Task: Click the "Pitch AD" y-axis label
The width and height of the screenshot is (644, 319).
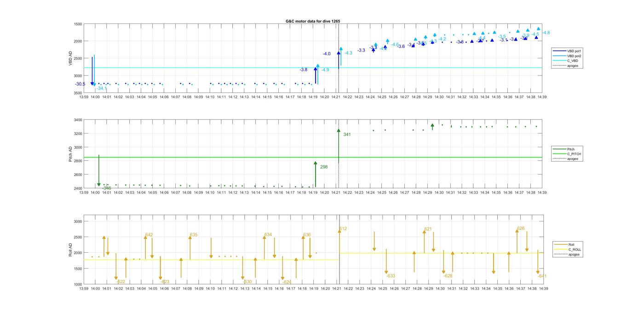Action: coord(70,154)
